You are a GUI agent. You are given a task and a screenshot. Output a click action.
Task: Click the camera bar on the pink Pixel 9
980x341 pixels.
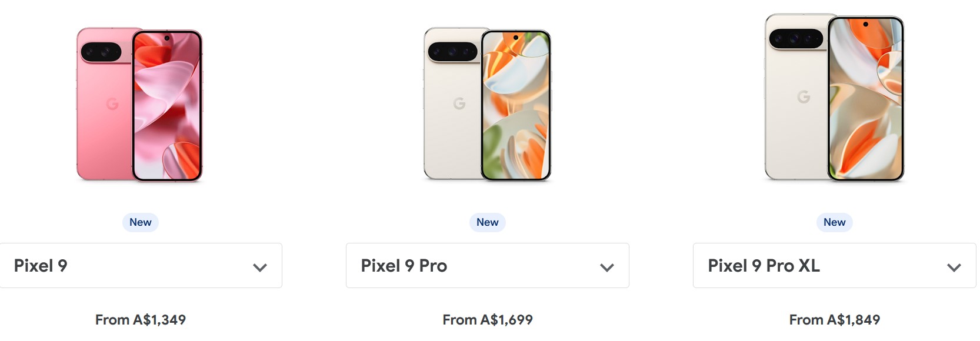(101, 52)
